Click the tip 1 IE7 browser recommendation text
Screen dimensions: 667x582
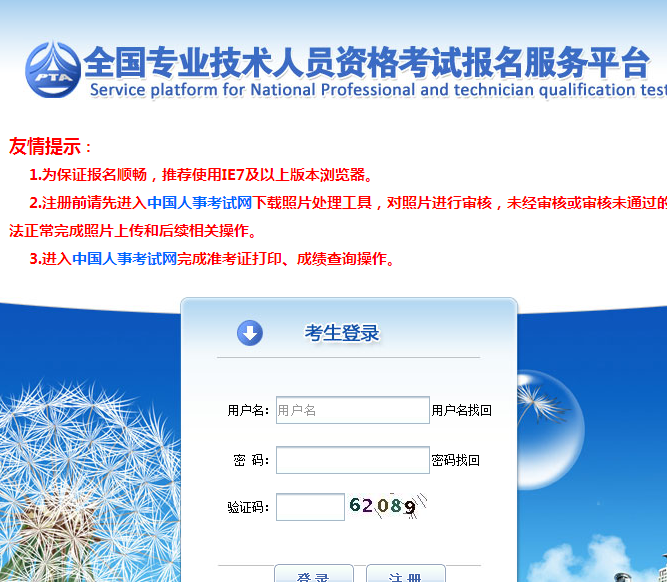[x=201, y=174]
